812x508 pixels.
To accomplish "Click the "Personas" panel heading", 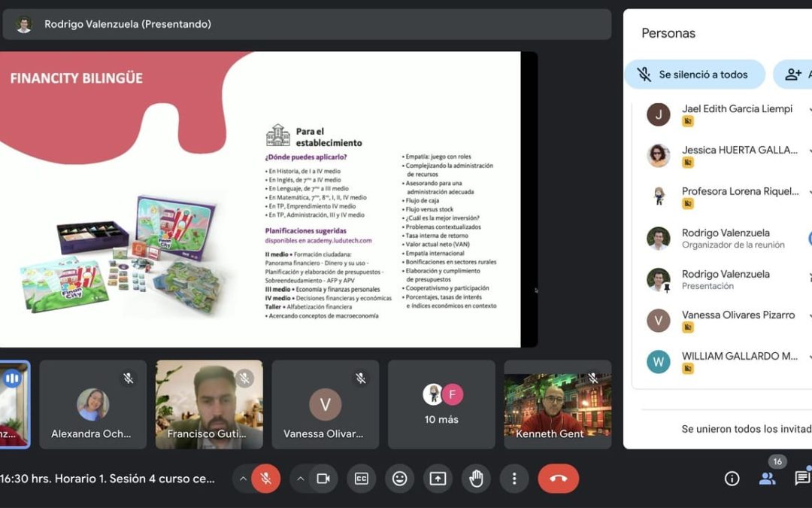I will [668, 33].
